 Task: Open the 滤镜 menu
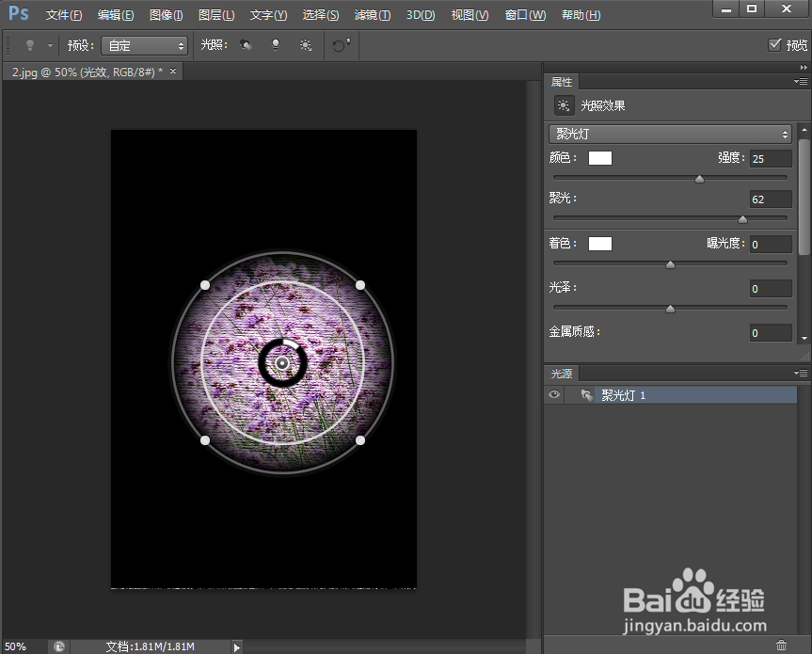tap(373, 15)
